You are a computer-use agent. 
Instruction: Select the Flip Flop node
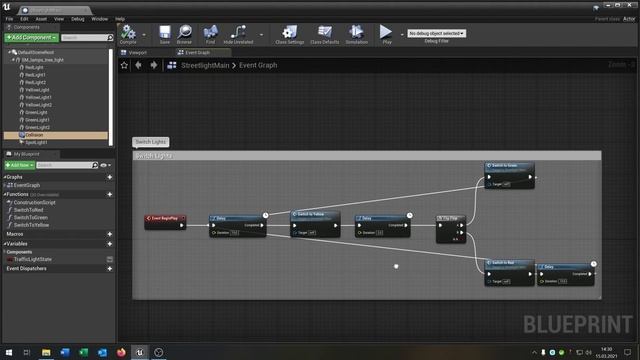click(x=451, y=229)
